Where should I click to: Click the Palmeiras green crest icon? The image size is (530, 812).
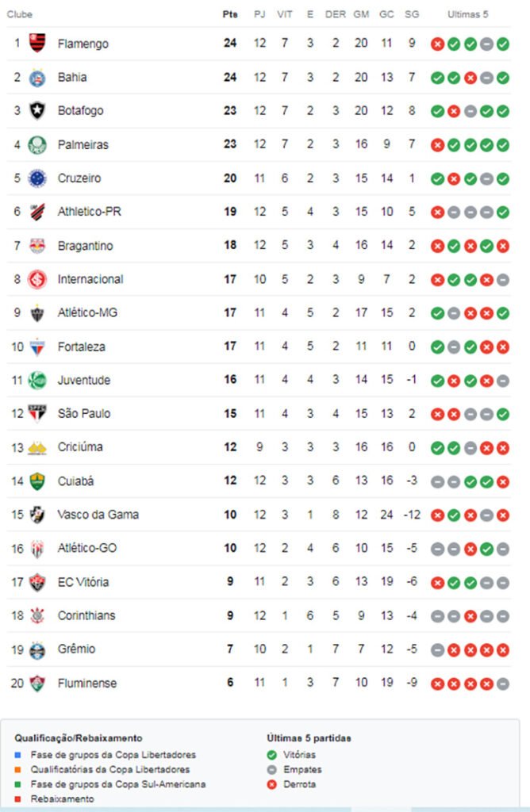(x=37, y=144)
